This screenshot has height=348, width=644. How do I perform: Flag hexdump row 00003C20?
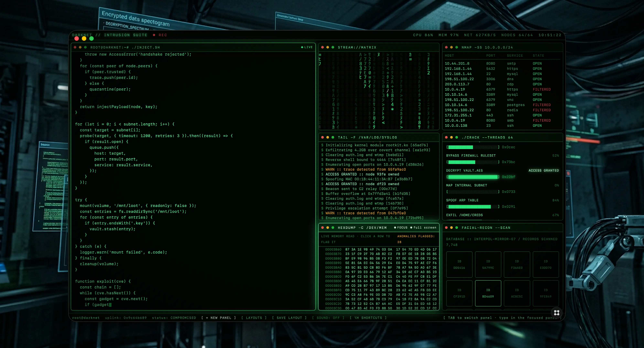[x=379, y=304]
